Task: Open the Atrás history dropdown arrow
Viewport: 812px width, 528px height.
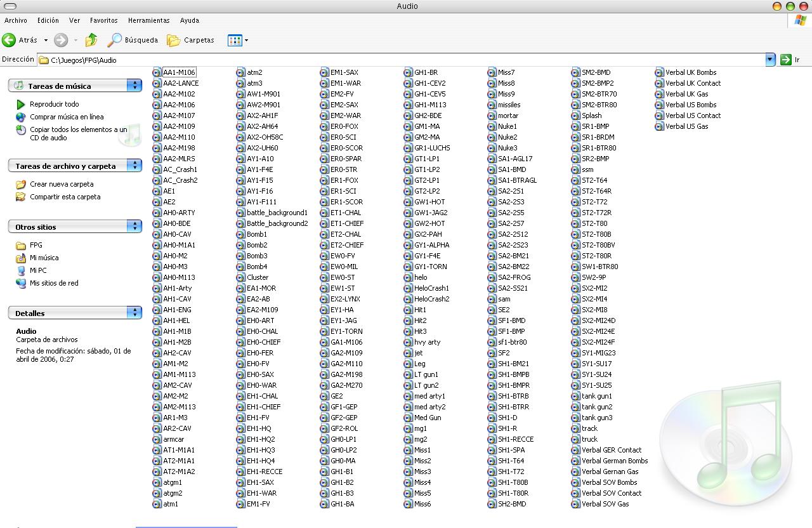Action: (46, 40)
